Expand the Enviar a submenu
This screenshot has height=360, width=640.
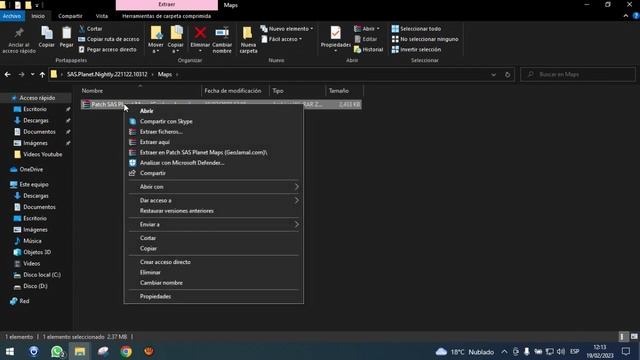pyautogui.click(x=213, y=224)
